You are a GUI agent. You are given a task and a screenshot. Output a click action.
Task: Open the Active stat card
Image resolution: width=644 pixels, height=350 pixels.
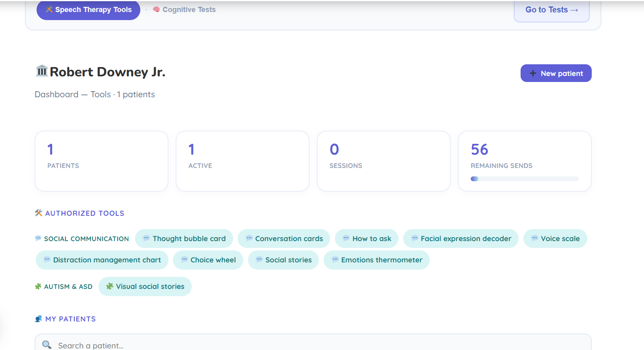[x=242, y=161]
